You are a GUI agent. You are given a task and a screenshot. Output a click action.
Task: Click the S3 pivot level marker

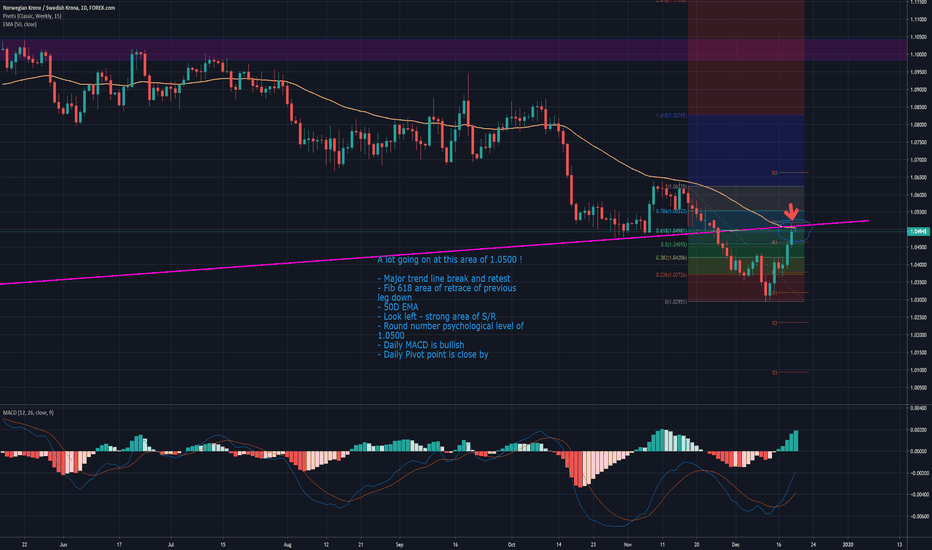click(x=775, y=372)
